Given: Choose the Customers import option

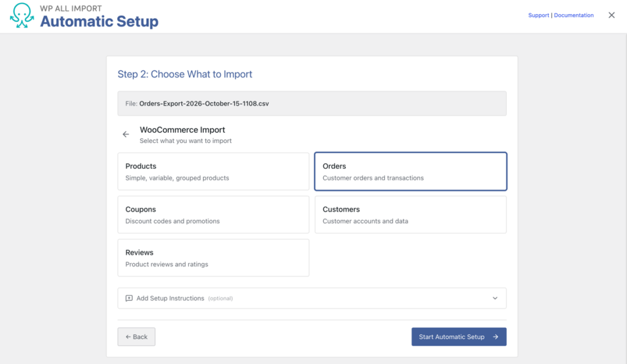Looking at the screenshot, I should [x=411, y=215].
